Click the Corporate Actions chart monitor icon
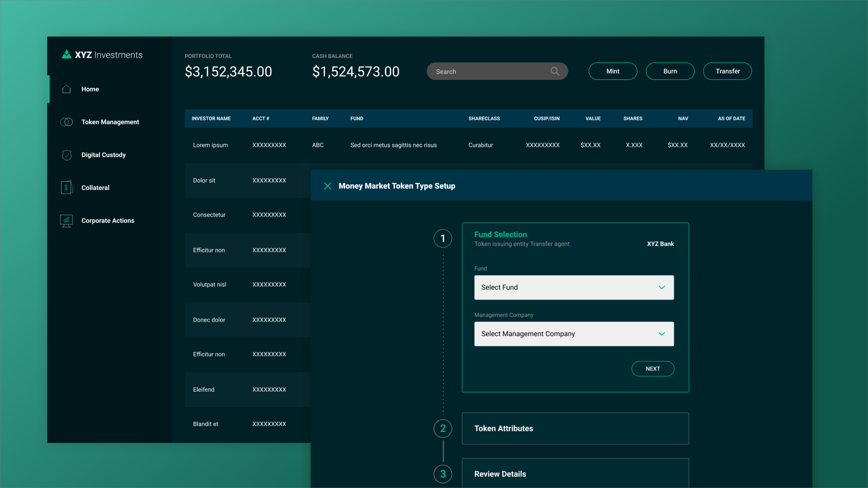This screenshot has width=868, height=488. [67, 220]
